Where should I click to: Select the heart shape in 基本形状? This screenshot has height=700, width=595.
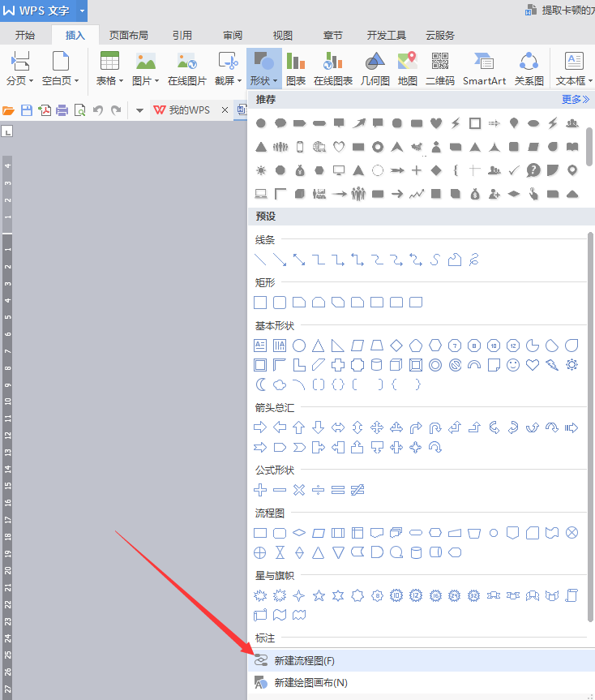[x=533, y=365]
